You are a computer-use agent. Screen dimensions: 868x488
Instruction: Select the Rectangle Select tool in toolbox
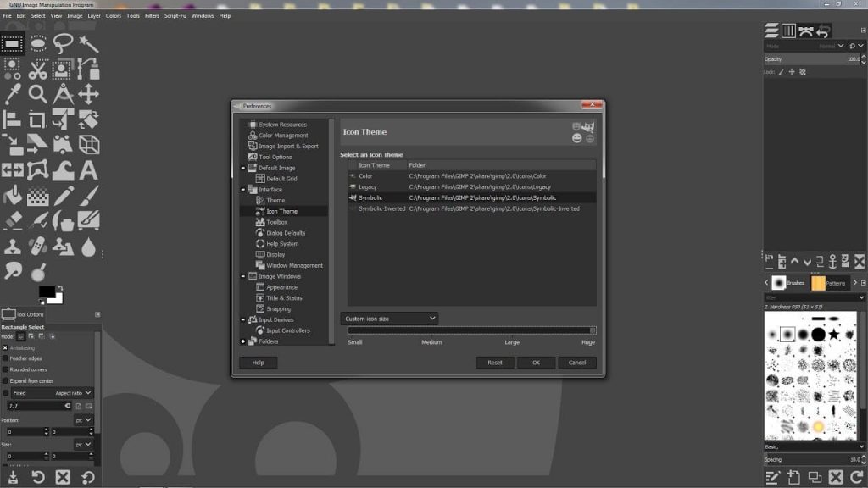pos(12,44)
